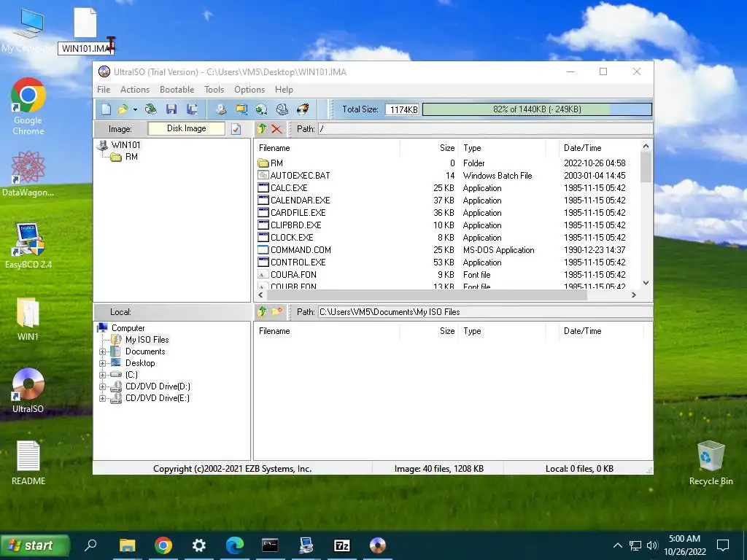The height and width of the screenshot is (560, 747).
Task: Go up one folder in Local pane
Action: point(262,312)
